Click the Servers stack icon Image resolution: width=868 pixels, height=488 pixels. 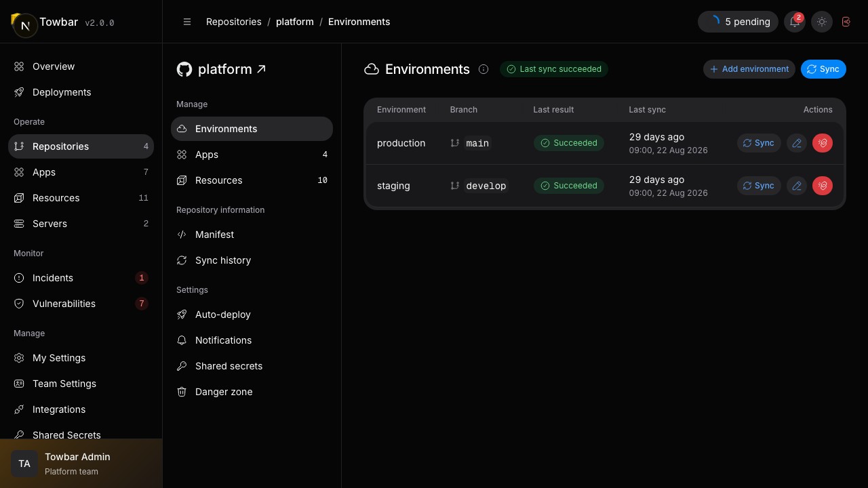pyautogui.click(x=19, y=224)
